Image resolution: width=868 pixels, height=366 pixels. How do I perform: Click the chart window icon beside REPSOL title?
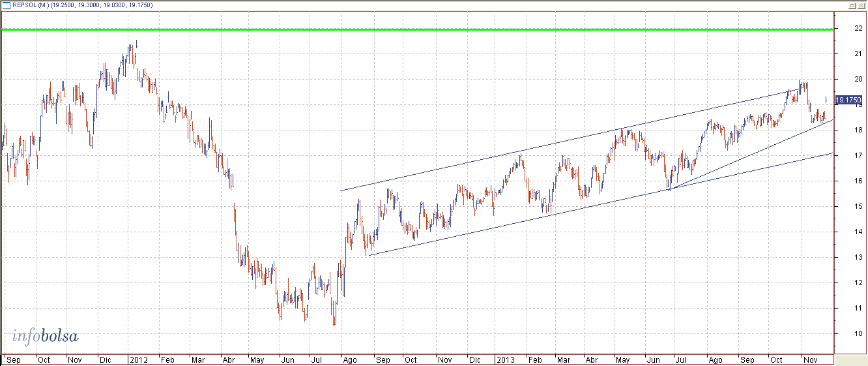(x=6, y=5)
